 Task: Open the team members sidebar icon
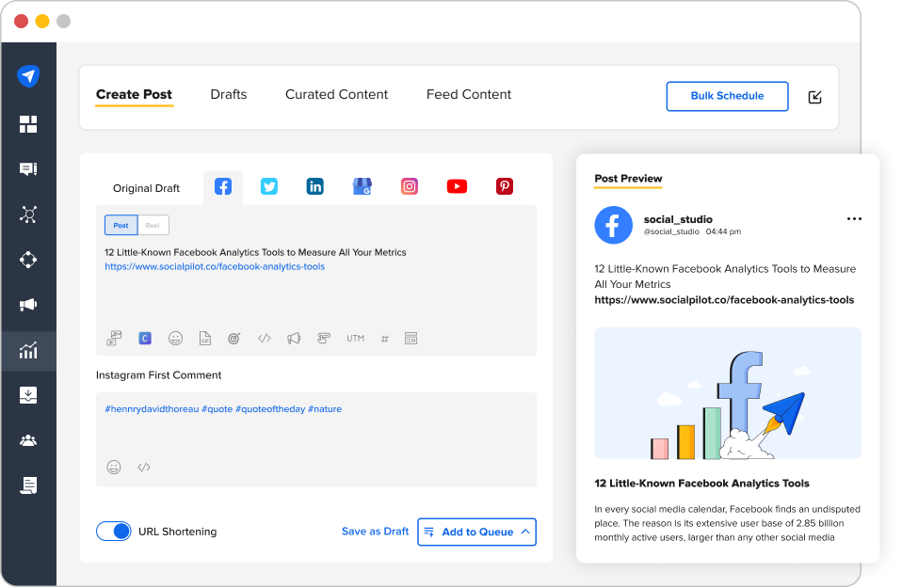click(28, 439)
